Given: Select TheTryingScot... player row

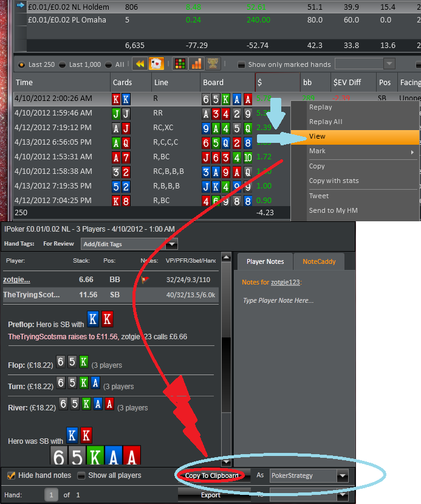Looking at the screenshot, I should point(111,295).
